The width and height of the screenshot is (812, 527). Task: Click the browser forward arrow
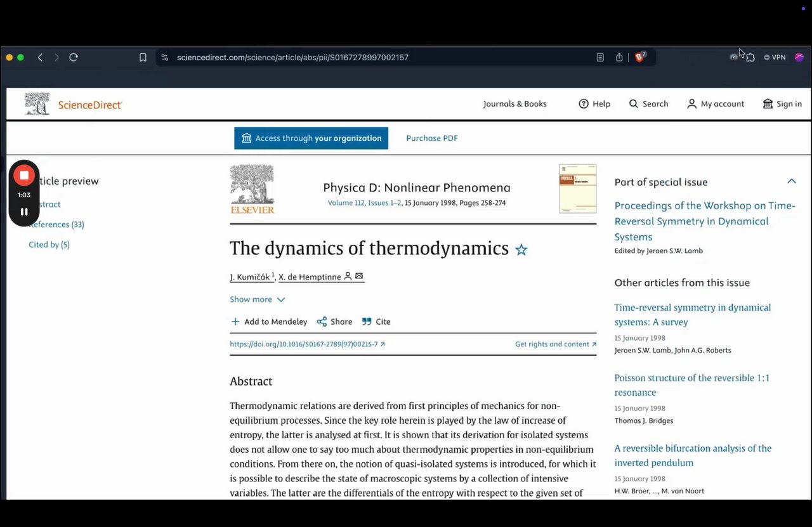56,57
